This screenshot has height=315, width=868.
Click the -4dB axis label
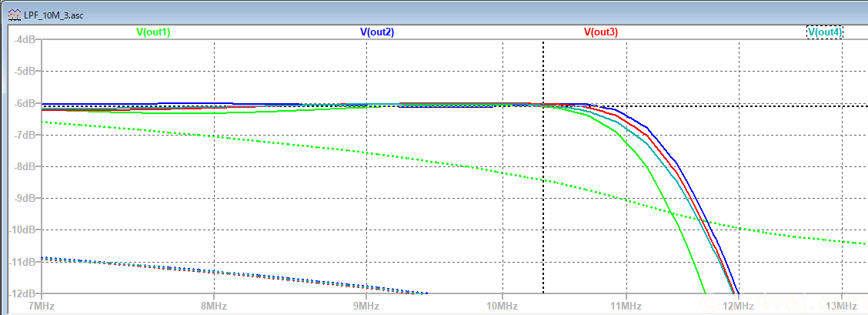click(26, 39)
